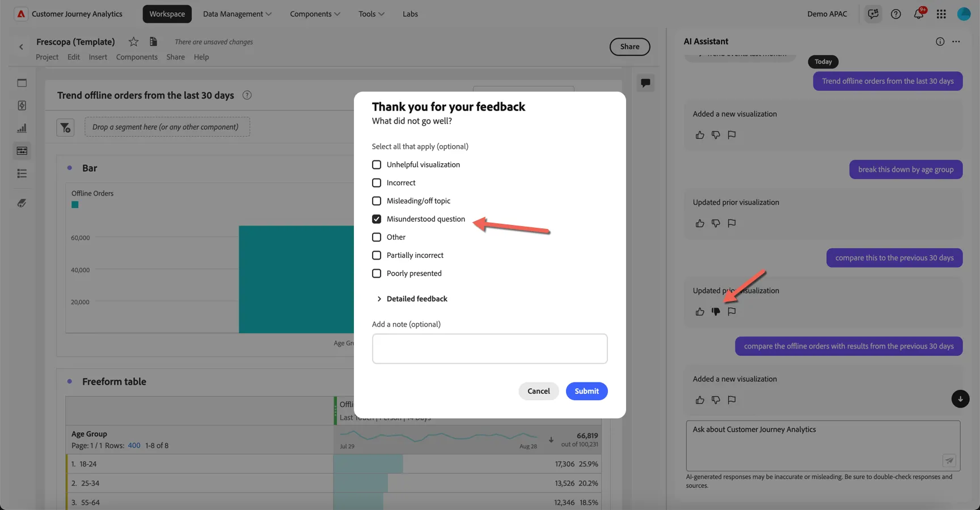Check the Other checkbox
The height and width of the screenshot is (510, 980).
point(377,237)
